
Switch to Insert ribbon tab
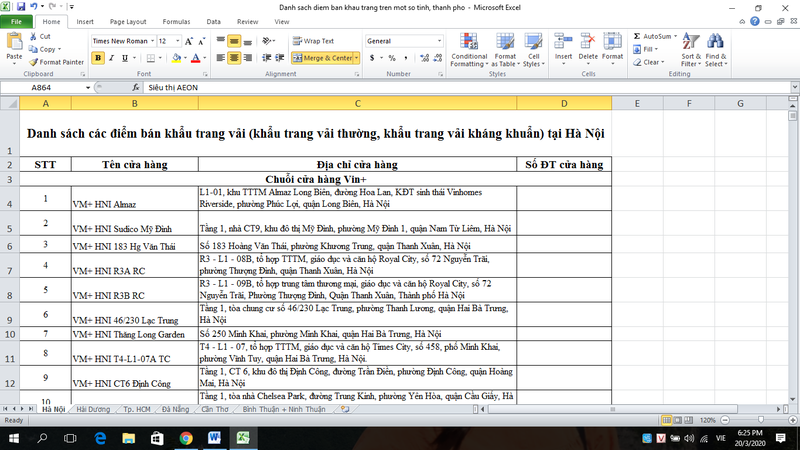85,21
